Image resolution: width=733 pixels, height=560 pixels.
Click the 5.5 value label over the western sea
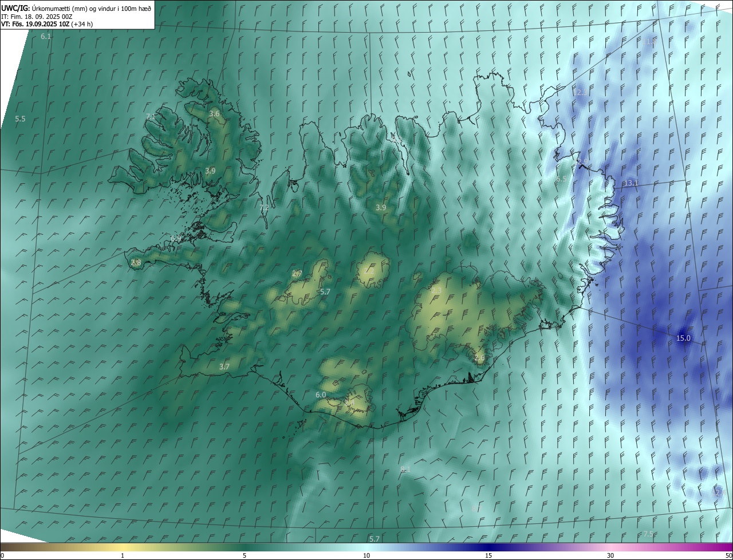(x=20, y=119)
